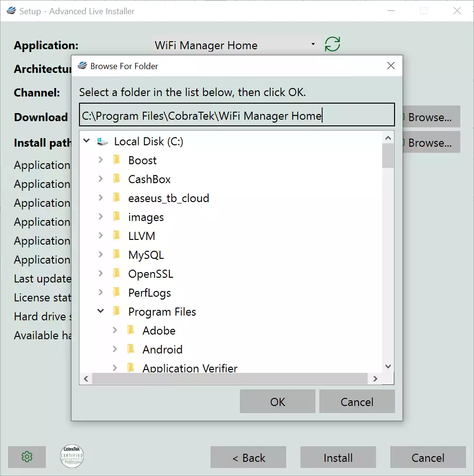The image size is (474, 476).
Task: Expand the easeus_tb_cloud folder node
Action: (x=101, y=198)
